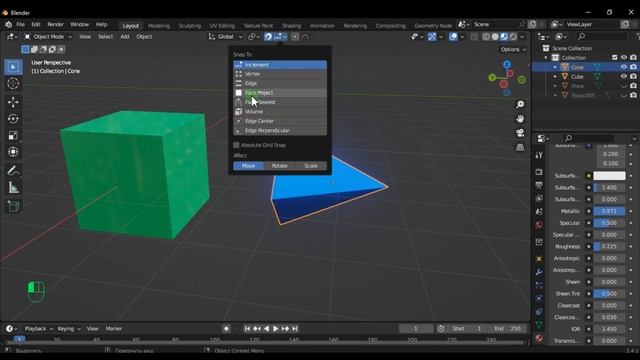Open the File menu
640x360 pixels.
click(20, 24)
